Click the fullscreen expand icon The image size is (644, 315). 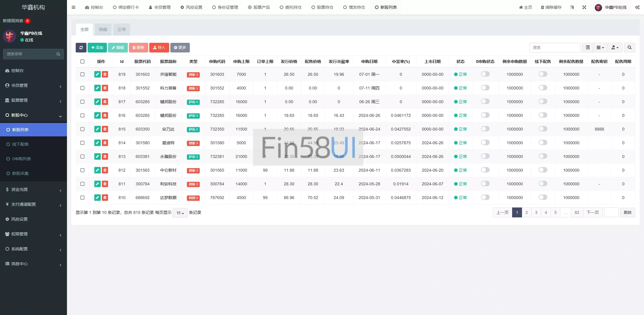coord(584,7)
